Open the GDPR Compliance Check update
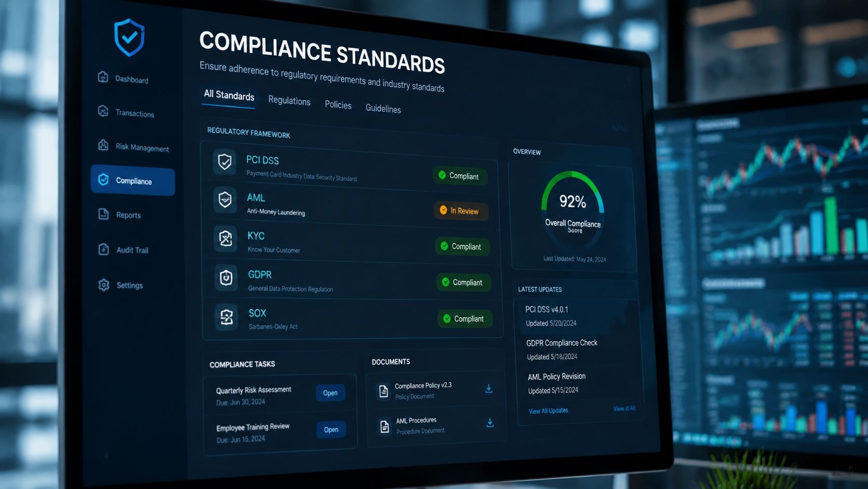 562,343
